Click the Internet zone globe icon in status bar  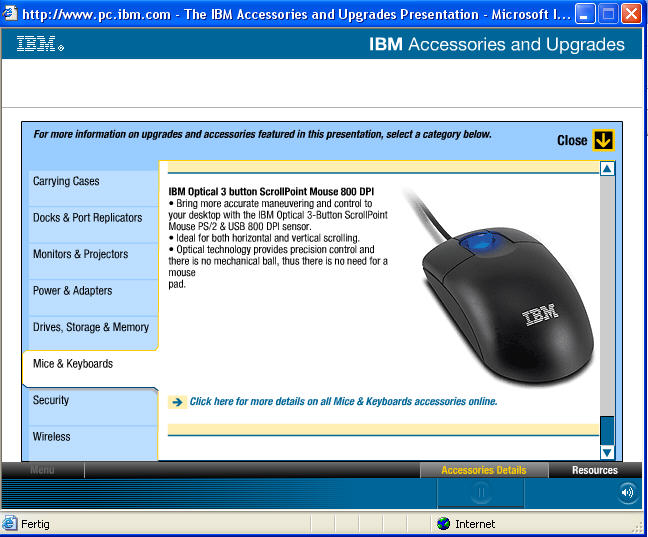[443, 524]
